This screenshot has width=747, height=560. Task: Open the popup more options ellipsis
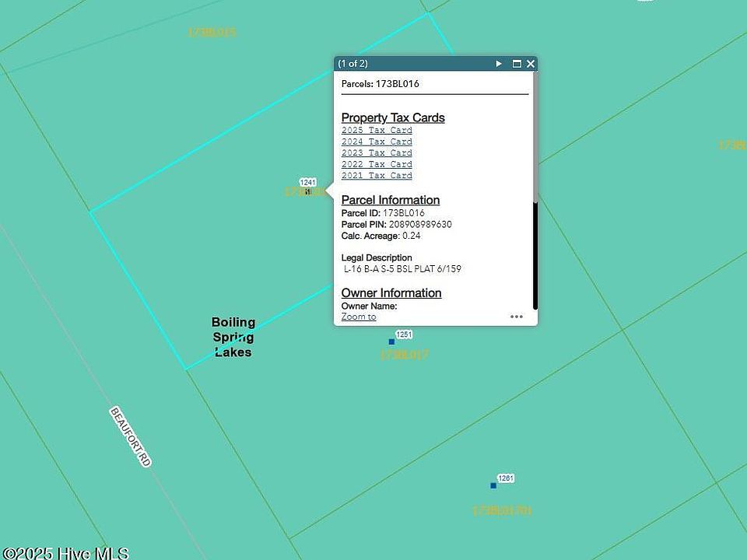(517, 317)
